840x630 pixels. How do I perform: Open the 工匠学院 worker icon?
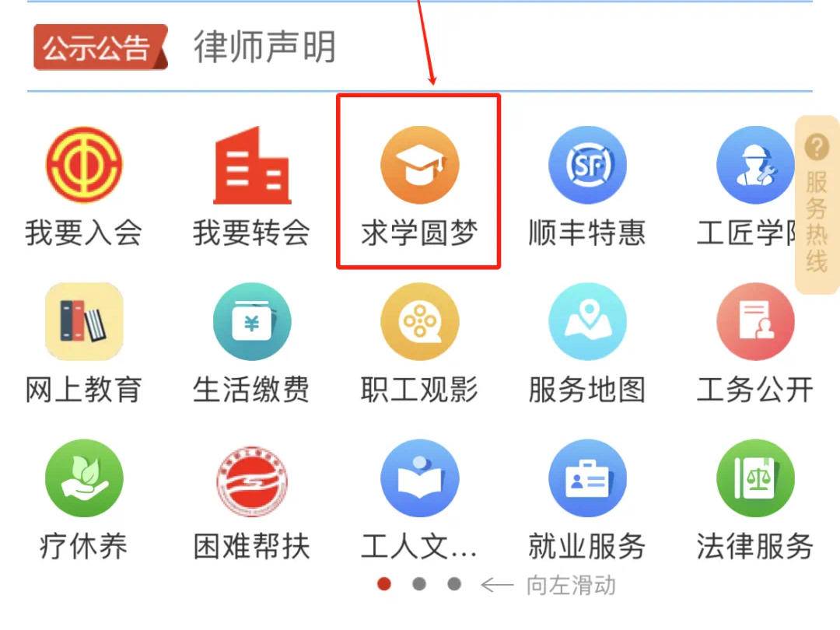(755, 165)
